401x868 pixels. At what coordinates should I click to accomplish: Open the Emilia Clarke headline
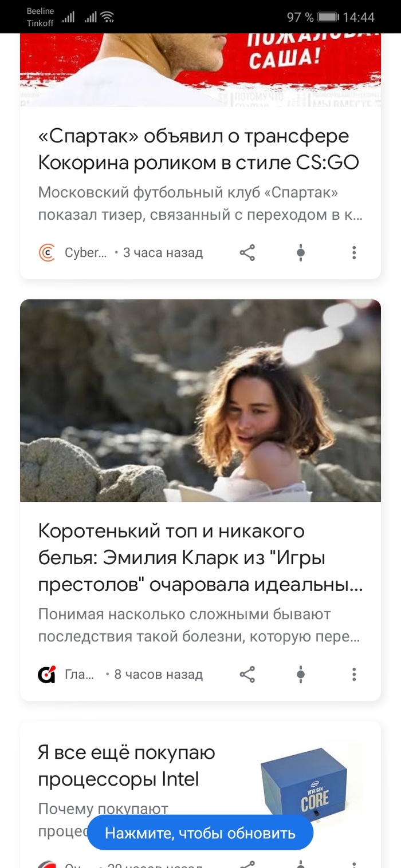[200, 558]
